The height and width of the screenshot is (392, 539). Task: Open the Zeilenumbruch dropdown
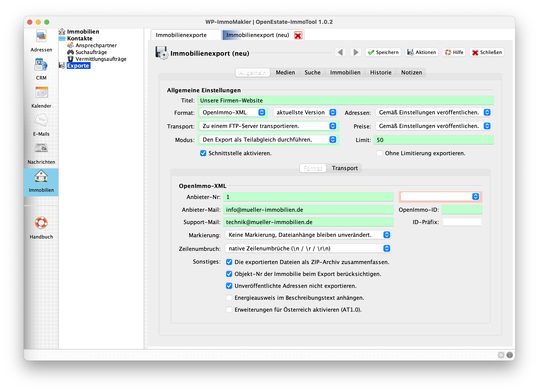coord(308,249)
